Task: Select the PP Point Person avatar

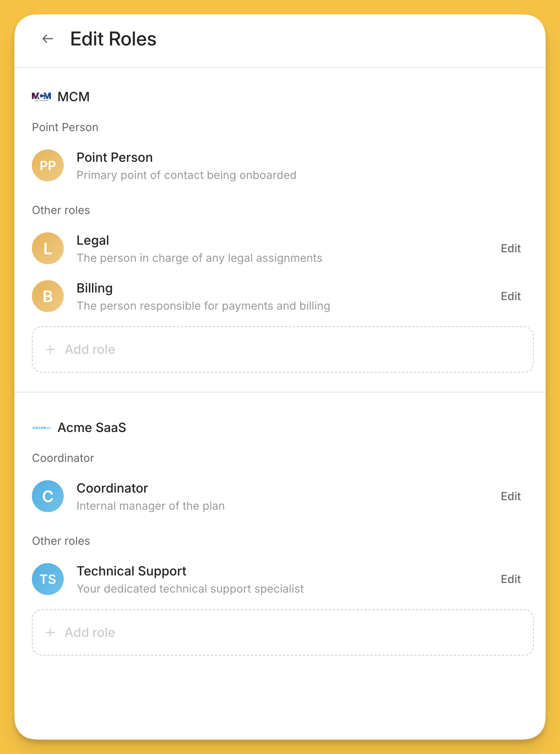Action: click(x=48, y=165)
